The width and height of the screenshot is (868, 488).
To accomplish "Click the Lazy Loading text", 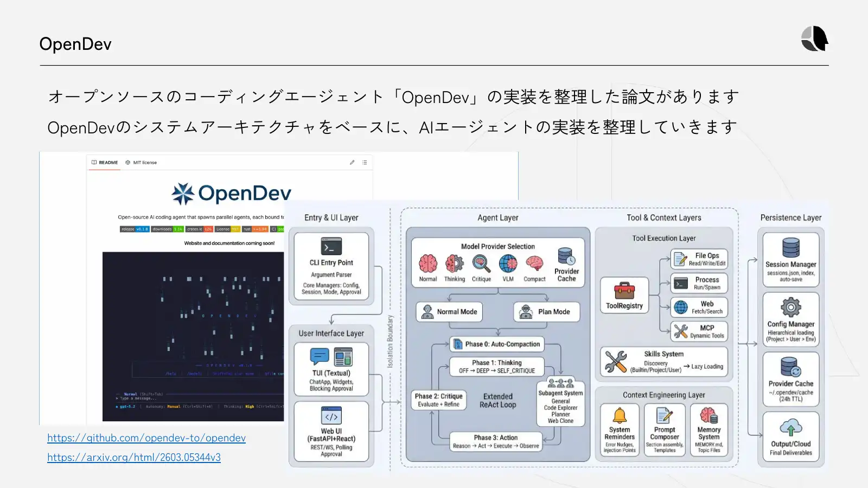I will click(x=707, y=367).
